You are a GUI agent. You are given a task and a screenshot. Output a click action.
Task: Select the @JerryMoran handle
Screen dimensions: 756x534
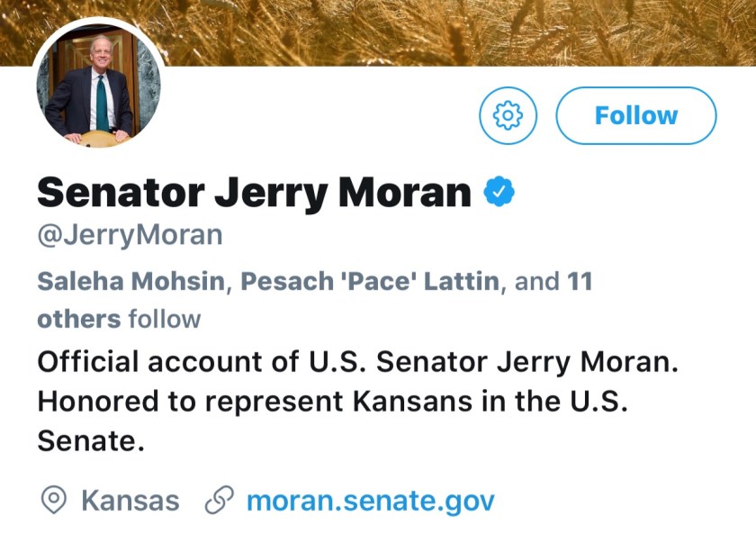[x=130, y=236]
